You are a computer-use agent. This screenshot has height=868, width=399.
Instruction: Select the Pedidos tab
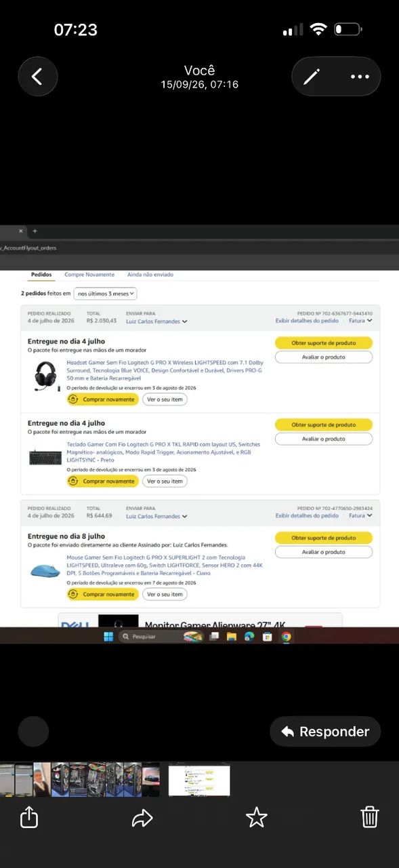tap(41, 275)
